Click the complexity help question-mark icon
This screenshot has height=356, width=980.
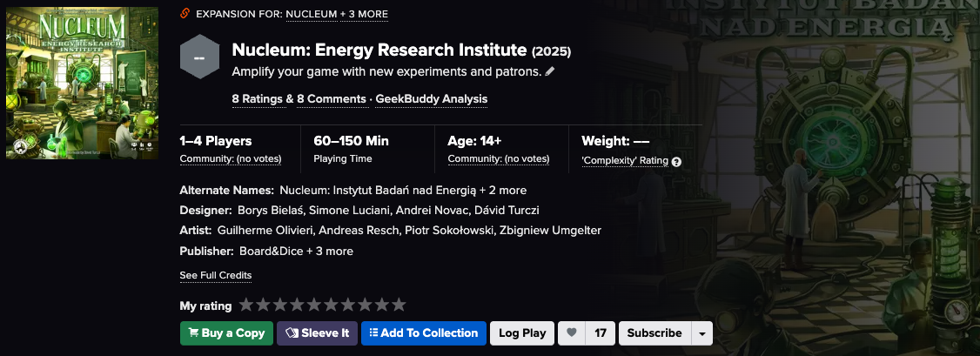point(676,161)
